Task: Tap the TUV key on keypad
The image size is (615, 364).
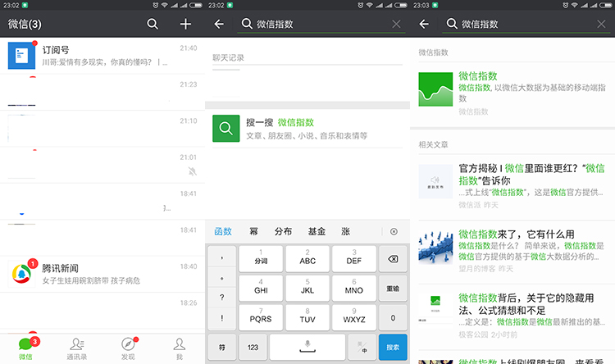Action: pyautogui.click(x=307, y=317)
